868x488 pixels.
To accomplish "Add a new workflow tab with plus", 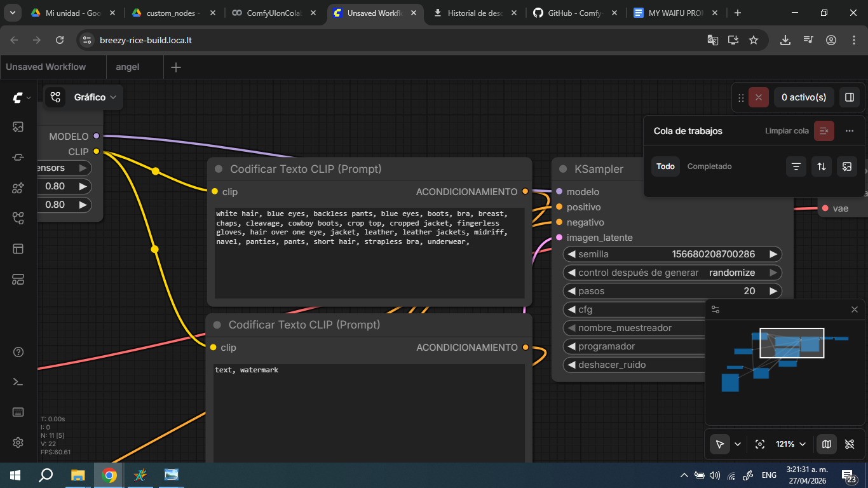I will [176, 67].
